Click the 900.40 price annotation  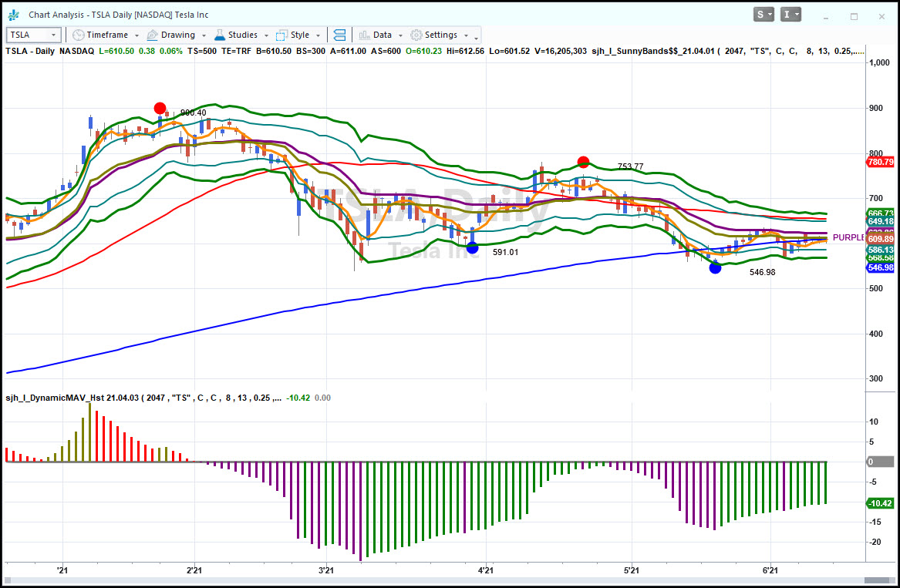[x=193, y=113]
